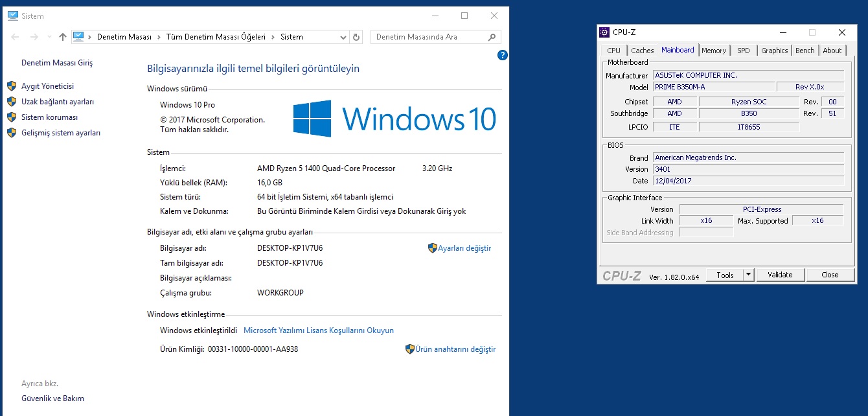Viewport: 868px width, 416px height.
Task: Click the refresh button in address bar
Action: 356,38
